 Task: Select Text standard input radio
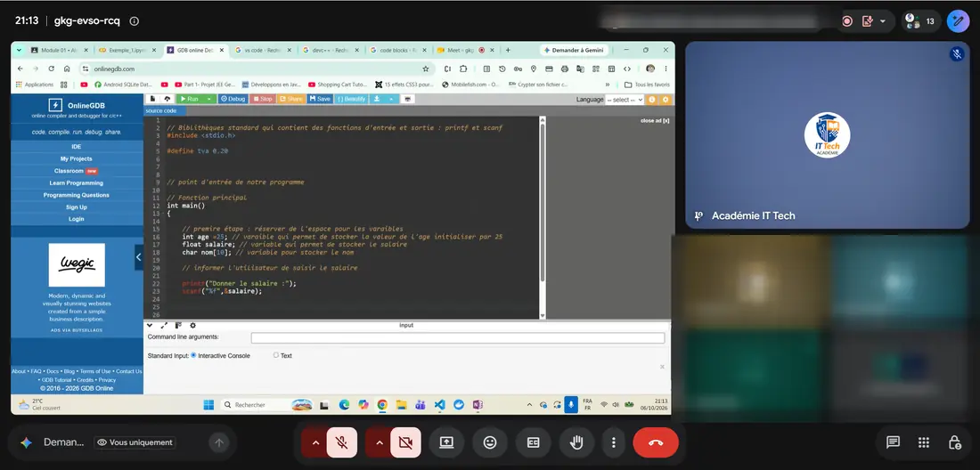[x=276, y=355]
